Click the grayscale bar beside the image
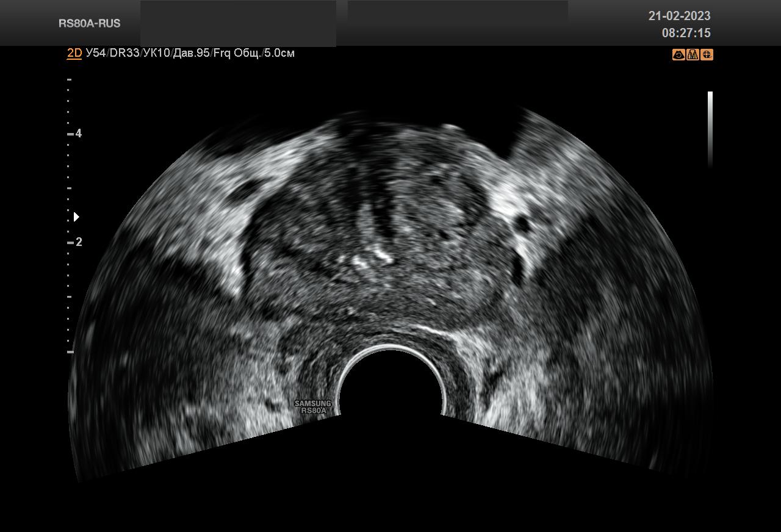Viewport: 781px width, 532px height. tap(710, 129)
